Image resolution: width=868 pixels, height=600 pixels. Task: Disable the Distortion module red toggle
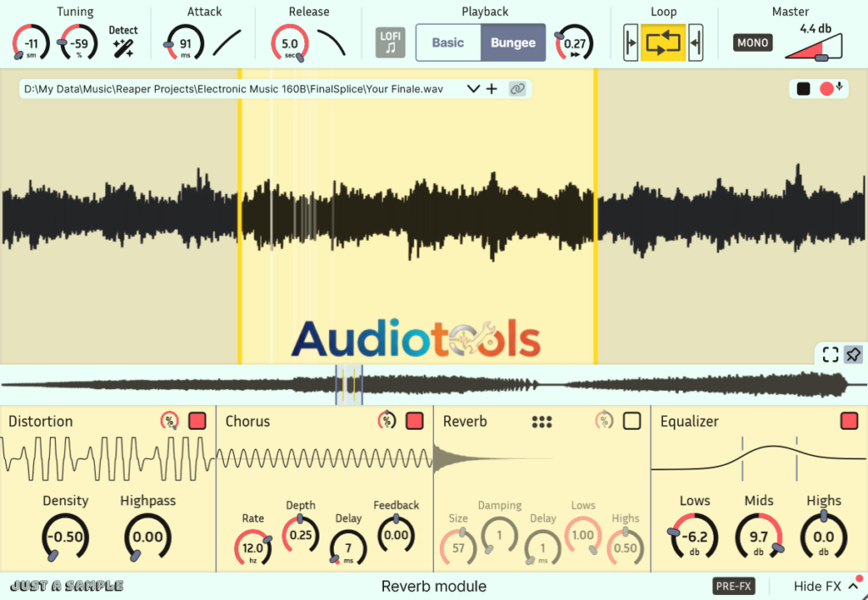pyautogui.click(x=197, y=421)
